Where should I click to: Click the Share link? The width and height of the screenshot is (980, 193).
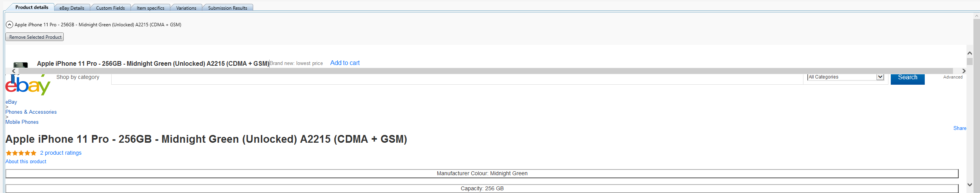pyautogui.click(x=960, y=128)
